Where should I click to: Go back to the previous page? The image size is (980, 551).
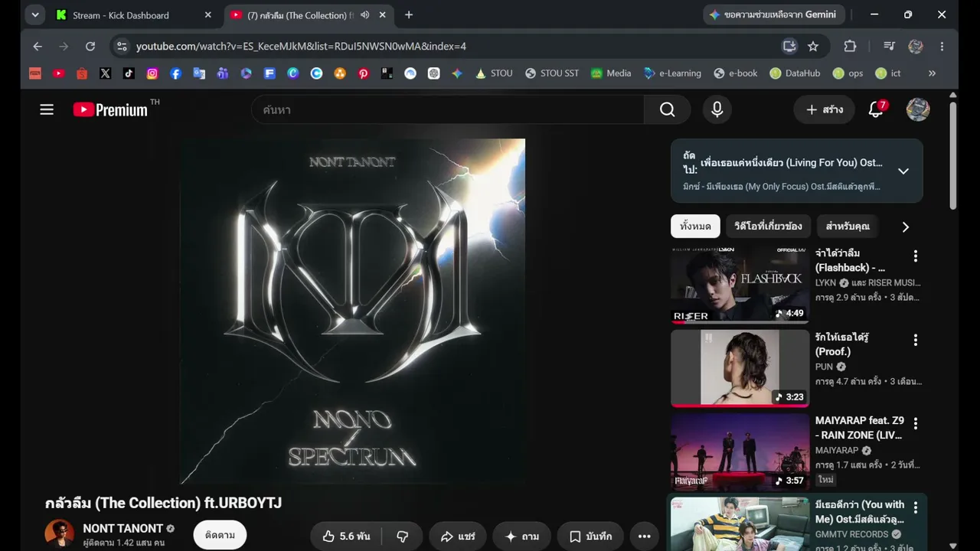coord(38,46)
